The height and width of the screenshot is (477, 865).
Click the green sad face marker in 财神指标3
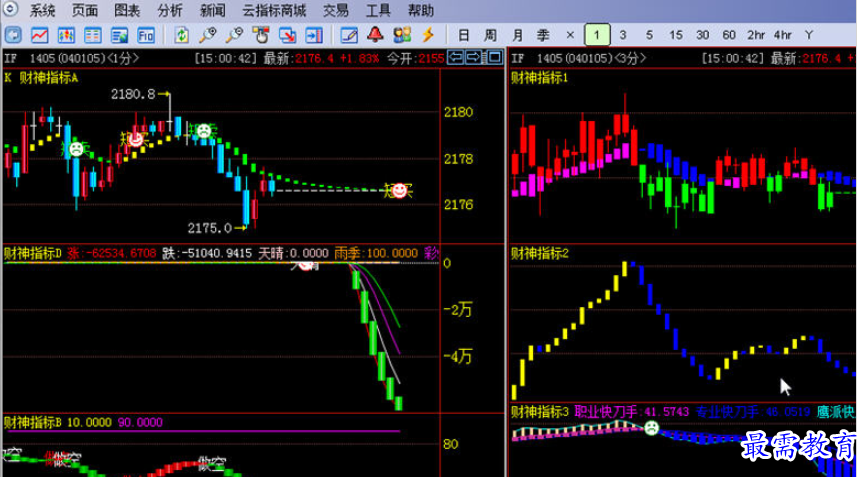[x=652, y=427]
